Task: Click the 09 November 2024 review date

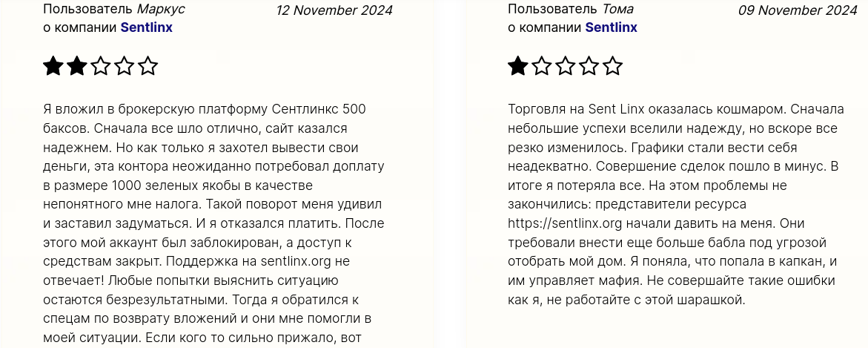Action: click(x=798, y=10)
